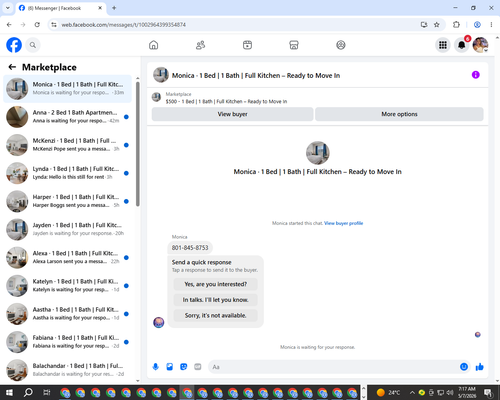500x400 pixels.
Task: Open Balachandar conversation
Action: coord(67,370)
